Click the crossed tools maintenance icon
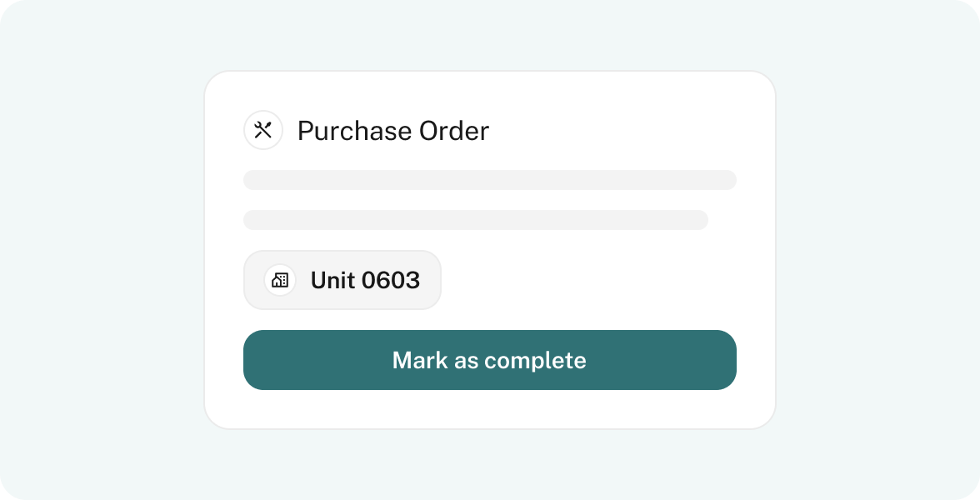The width and height of the screenshot is (980, 500). pos(263,130)
